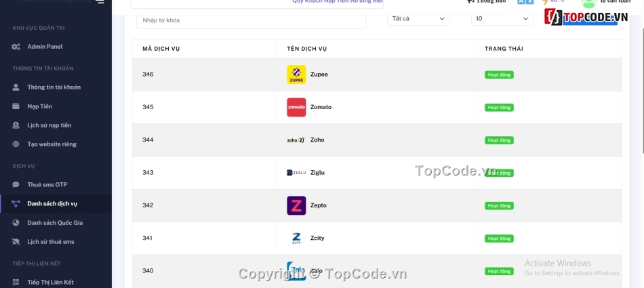Select service code 342
This screenshot has height=288, width=644.
[x=148, y=205]
